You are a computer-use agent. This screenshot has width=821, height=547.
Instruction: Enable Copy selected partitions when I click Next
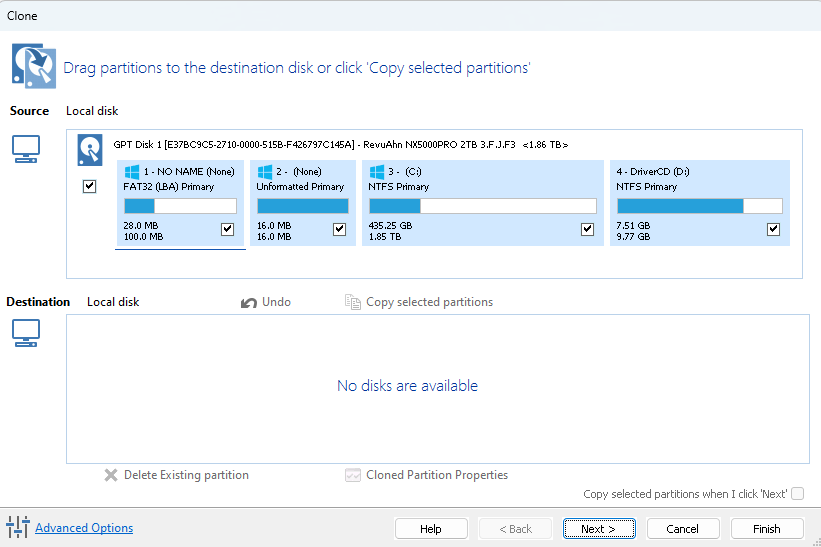click(x=797, y=494)
